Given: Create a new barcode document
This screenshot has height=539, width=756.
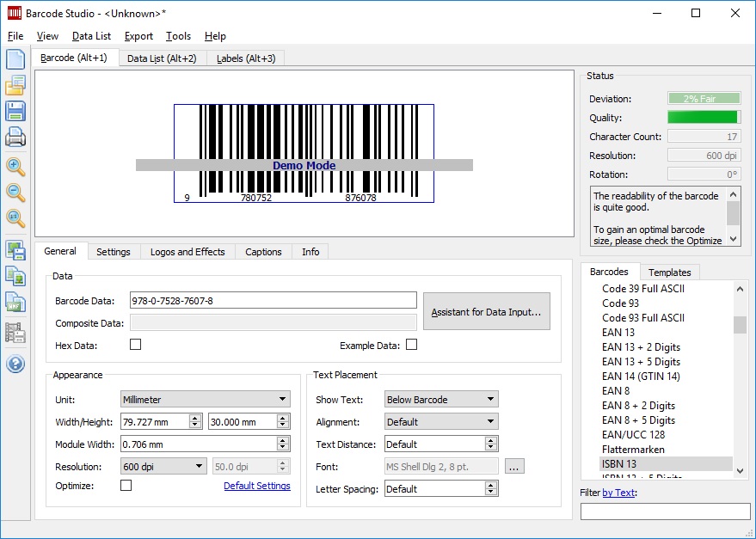Looking at the screenshot, I should (x=15, y=58).
